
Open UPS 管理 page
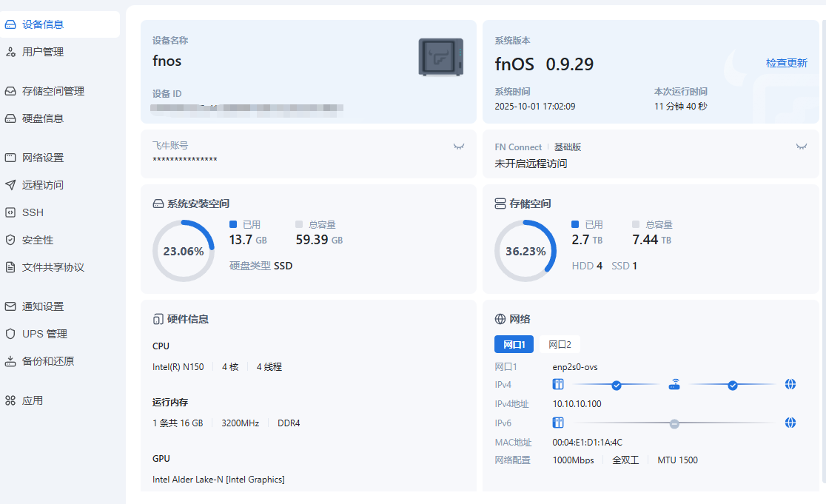pos(44,334)
